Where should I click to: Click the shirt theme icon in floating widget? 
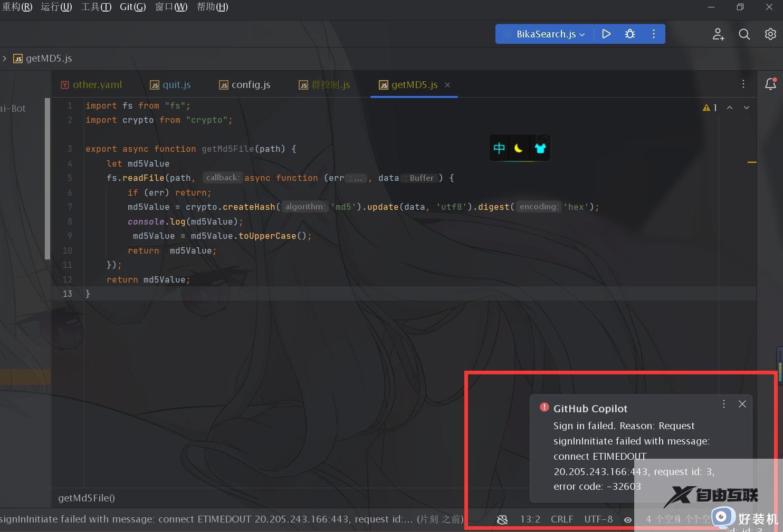coord(540,148)
